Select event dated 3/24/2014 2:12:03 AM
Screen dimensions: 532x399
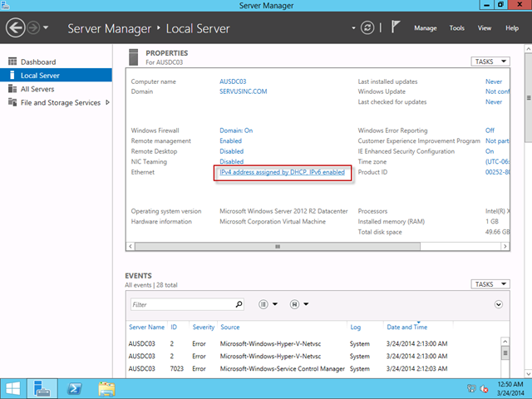click(416, 368)
